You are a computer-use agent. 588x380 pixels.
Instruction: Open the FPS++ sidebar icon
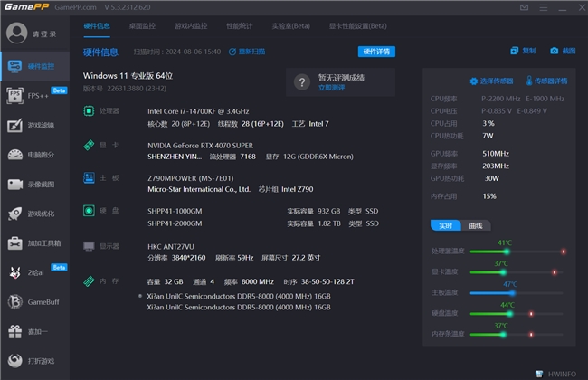click(x=14, y=95)
